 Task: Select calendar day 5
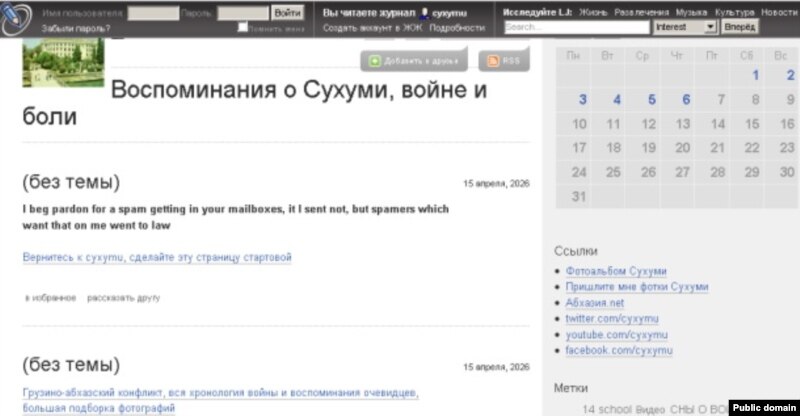pyautogui.click(x=651, y=99)
